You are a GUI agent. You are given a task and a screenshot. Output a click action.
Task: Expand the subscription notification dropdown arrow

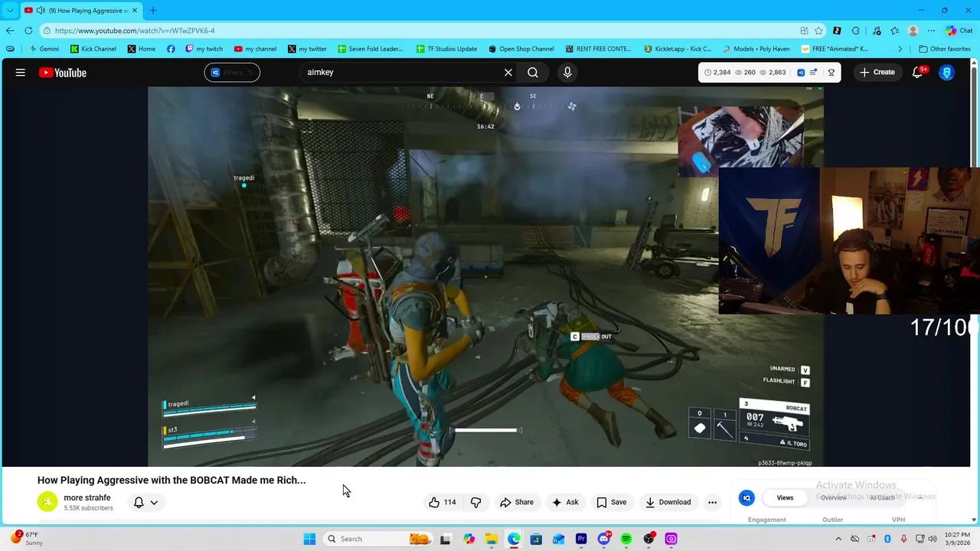click(x=154, y=503)
